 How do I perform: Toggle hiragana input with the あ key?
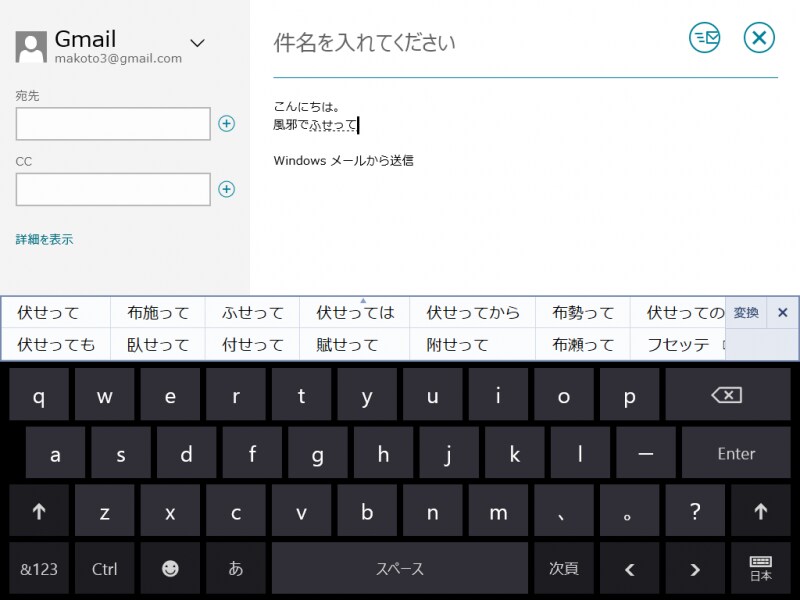coord(236,568)
